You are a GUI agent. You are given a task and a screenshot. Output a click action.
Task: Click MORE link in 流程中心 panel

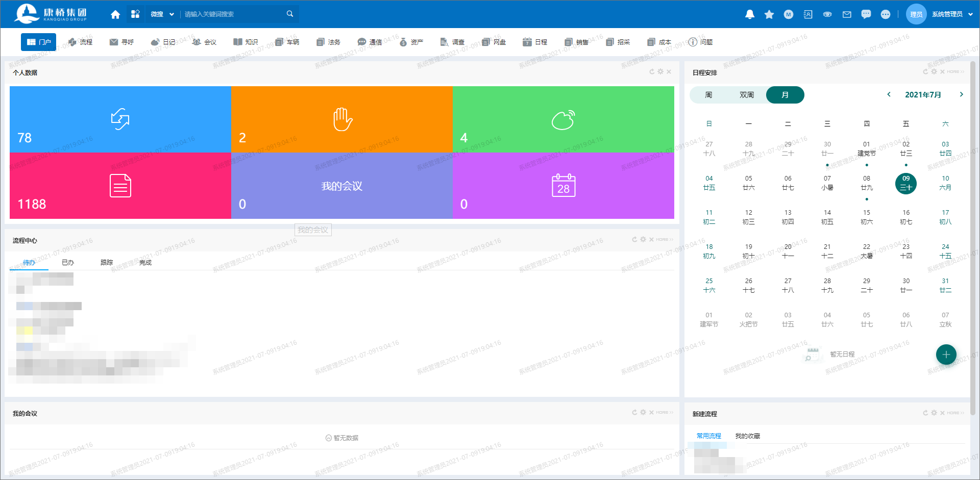click(x=665, y=239)
